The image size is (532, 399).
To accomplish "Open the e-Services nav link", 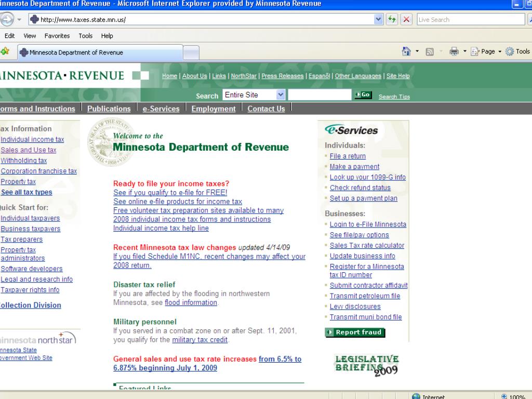I will click(x=161, y=109).
